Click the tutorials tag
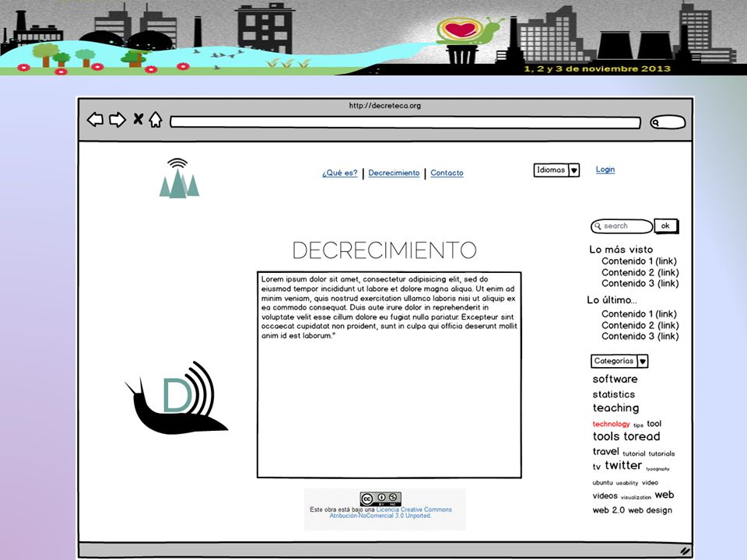 tap(661, 453)
